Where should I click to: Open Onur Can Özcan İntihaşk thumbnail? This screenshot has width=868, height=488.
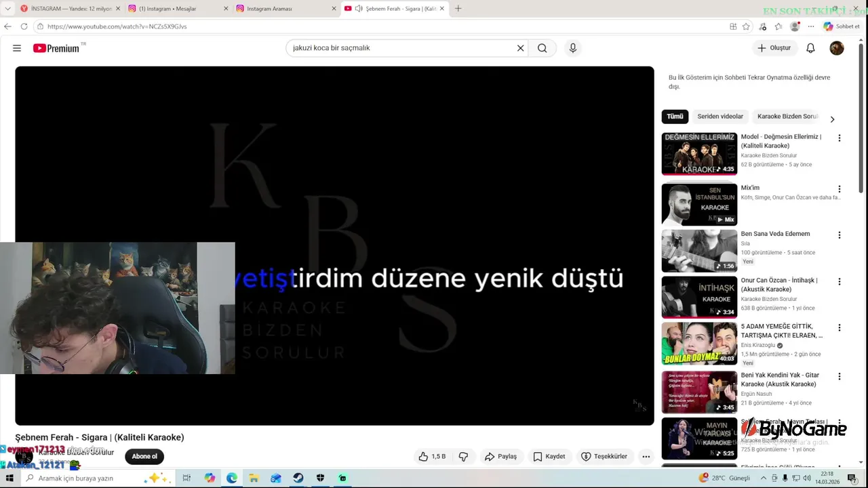pyautogui.click(x=699, y=297)
